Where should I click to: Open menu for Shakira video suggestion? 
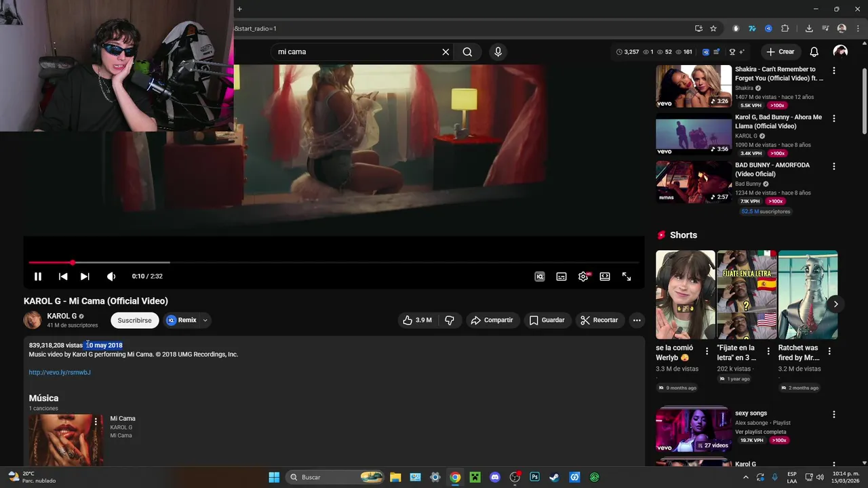pyautogui.click(x=834, y=70)
